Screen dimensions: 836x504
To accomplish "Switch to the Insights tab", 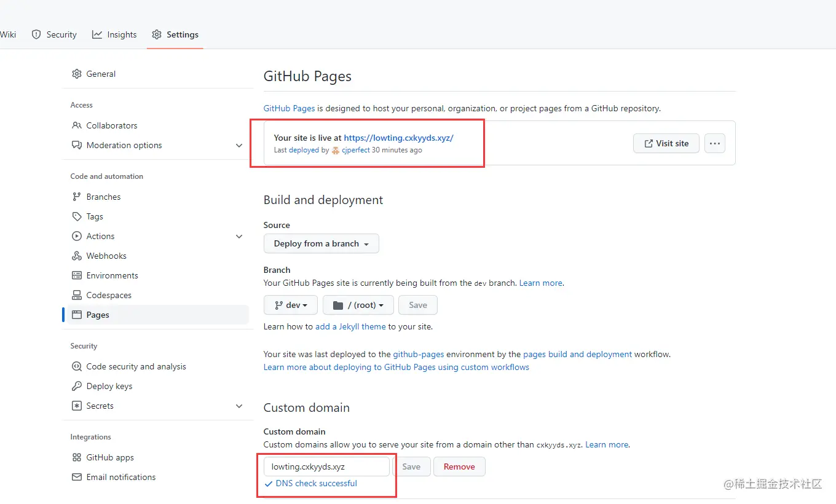I will (x=114, y=34).
